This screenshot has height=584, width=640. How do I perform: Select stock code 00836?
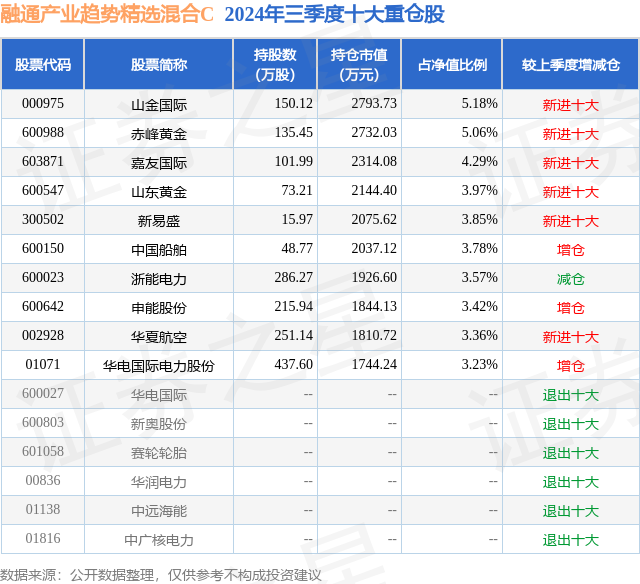pyautogui.click(x=43, y=480)
